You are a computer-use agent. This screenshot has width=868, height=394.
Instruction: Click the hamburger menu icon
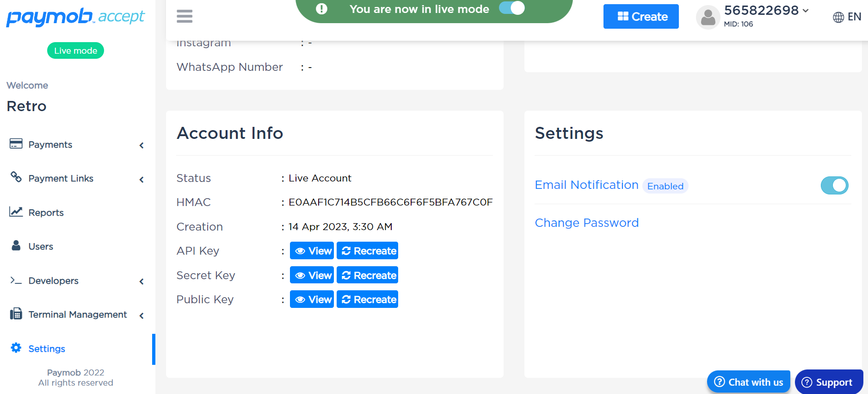pyautogui.click(x=185, y=16)
